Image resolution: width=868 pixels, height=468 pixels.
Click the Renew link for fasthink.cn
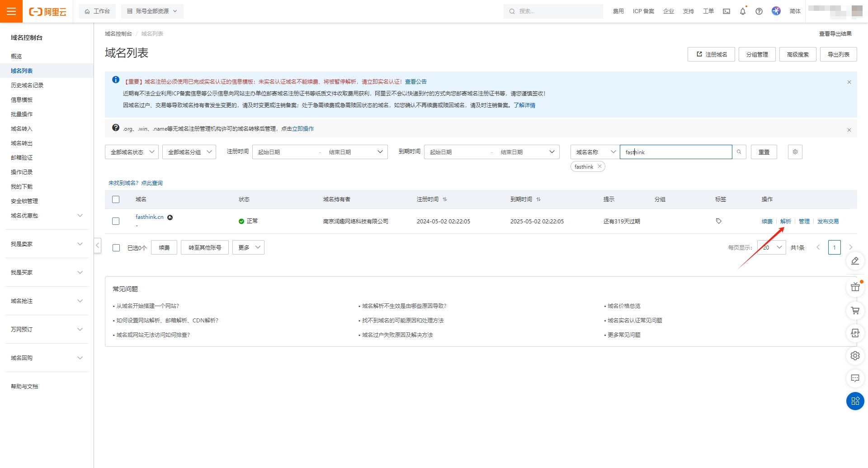(767, 221)
